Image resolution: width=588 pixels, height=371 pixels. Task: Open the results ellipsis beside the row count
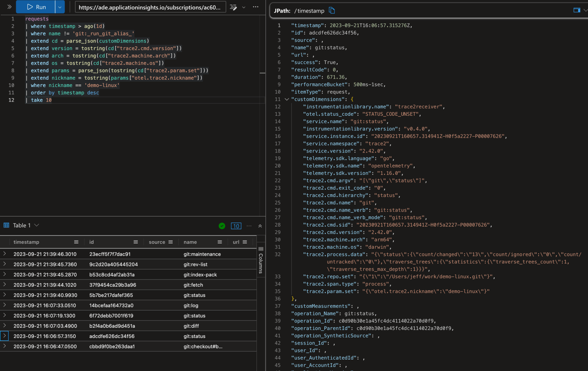249,226
